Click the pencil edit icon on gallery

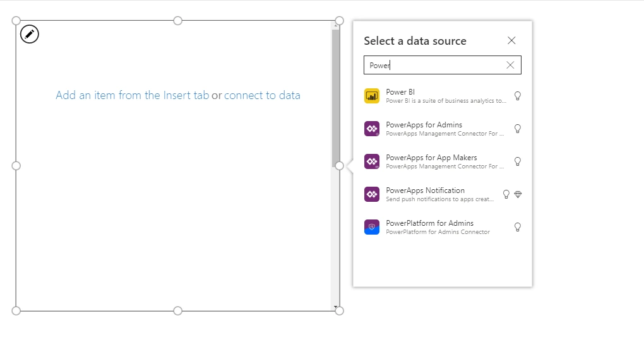click(x=30, y=34)
